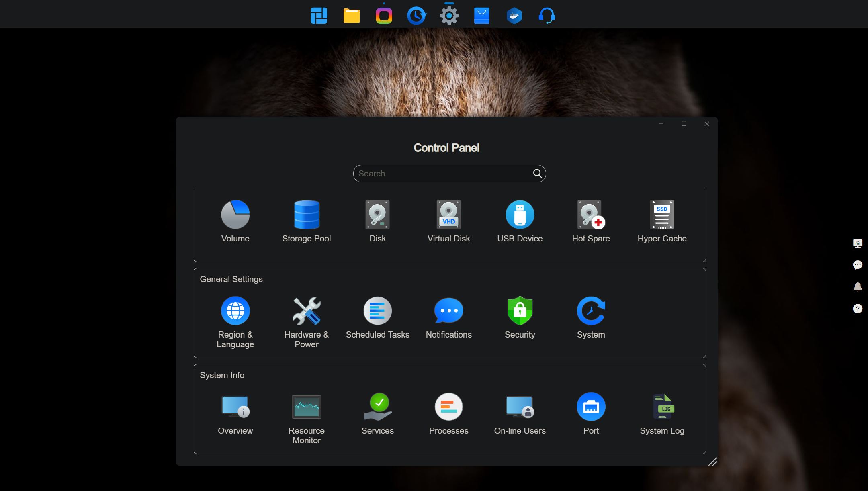Manage USB Device settings

pos(520,221)
